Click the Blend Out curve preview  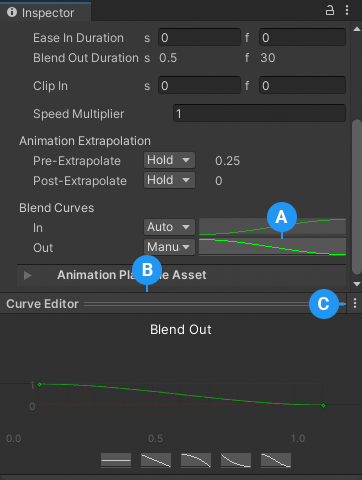tap(272, 247)
